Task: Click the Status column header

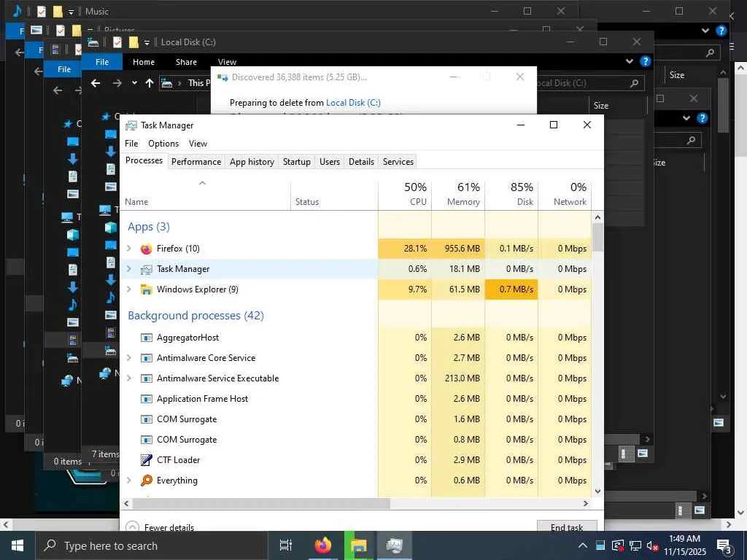Action: click(334, 194)
